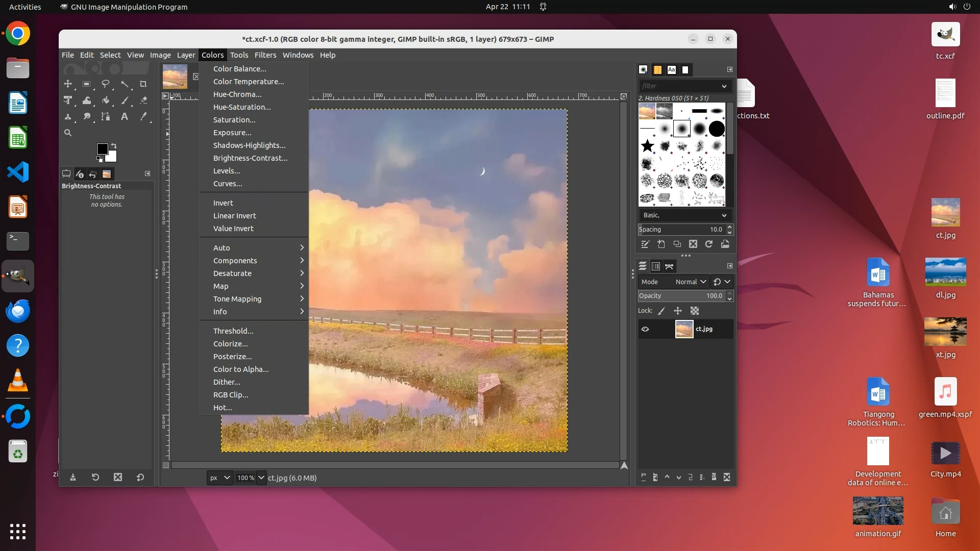Select the Free Select lasso tool
This screenshot has width=980, height=551.
pos(106,84)
